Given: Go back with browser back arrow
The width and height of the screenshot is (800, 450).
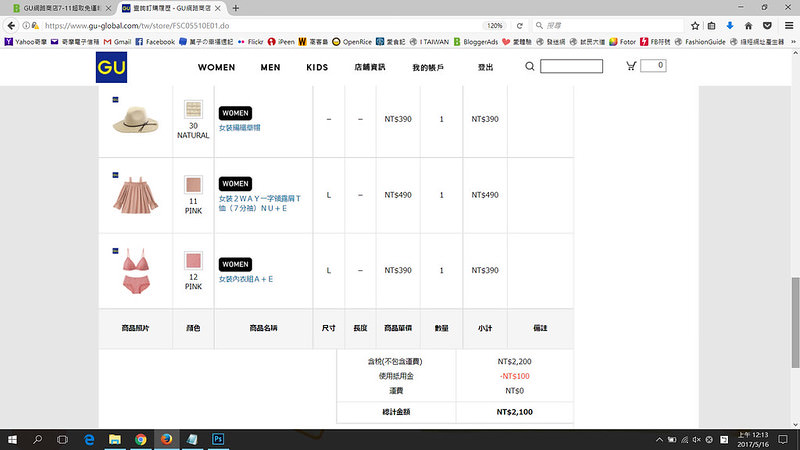Looking at the screenshot, I should pyautogui.click(x=11, y=26).
